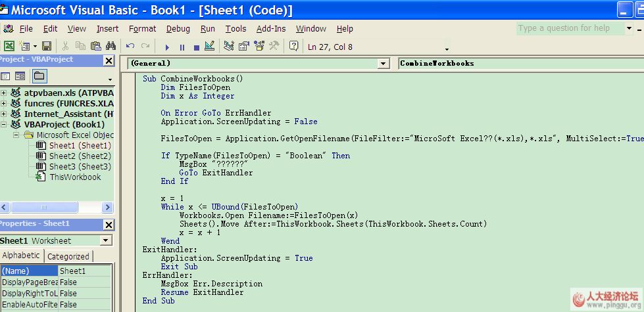This screenshot has width=644, height=312.
Task: Click the Sub CombineWorkbooks() code line
Action: (193, 78)
